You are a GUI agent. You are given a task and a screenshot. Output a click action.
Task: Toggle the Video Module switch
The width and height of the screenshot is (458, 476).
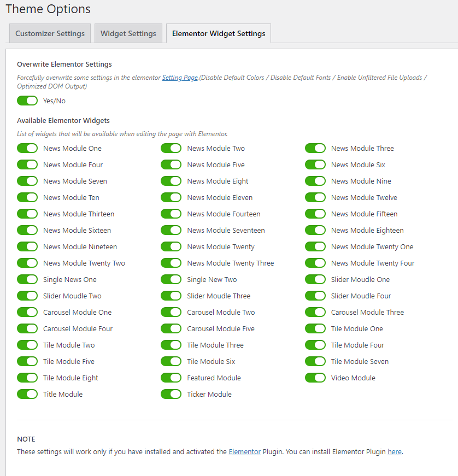pos(315,378)
